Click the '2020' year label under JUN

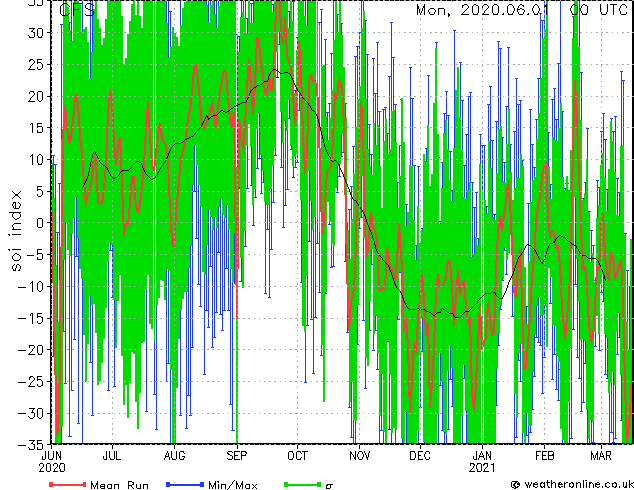tap(52, 468)
